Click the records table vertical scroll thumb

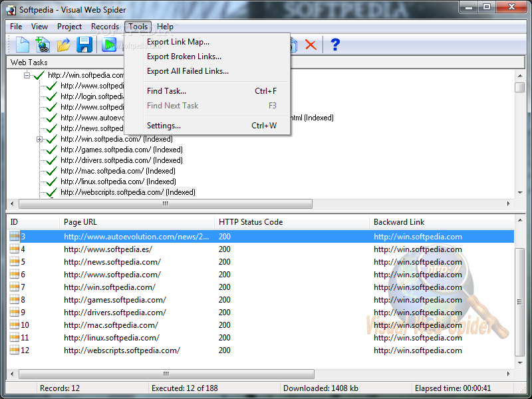tap(520, 302)
